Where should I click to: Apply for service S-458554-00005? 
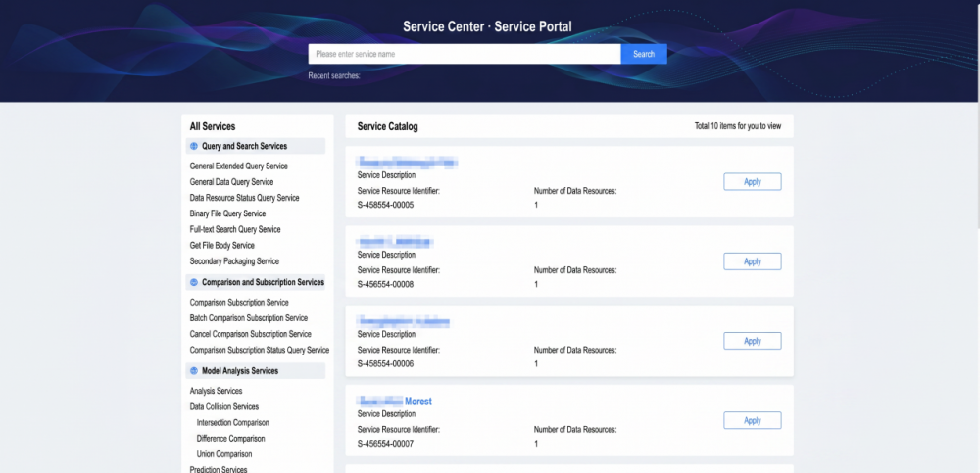(x=753, y=182)
